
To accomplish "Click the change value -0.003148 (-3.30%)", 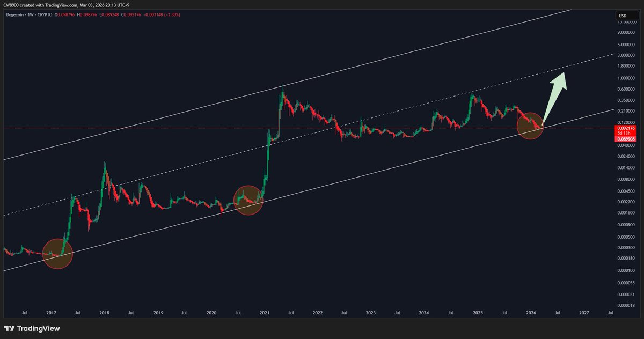I will [x=162, y=14].
